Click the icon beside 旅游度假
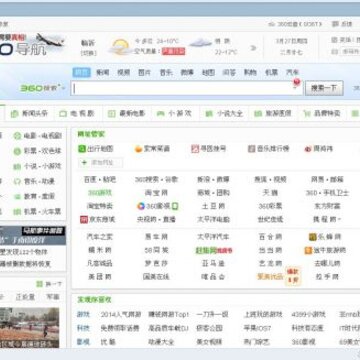Screen dimensions: 360x360 coord(258,114)
